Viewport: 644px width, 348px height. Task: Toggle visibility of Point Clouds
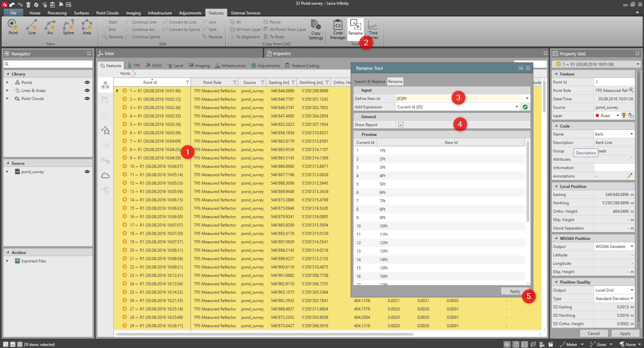(x=87, y=98)
